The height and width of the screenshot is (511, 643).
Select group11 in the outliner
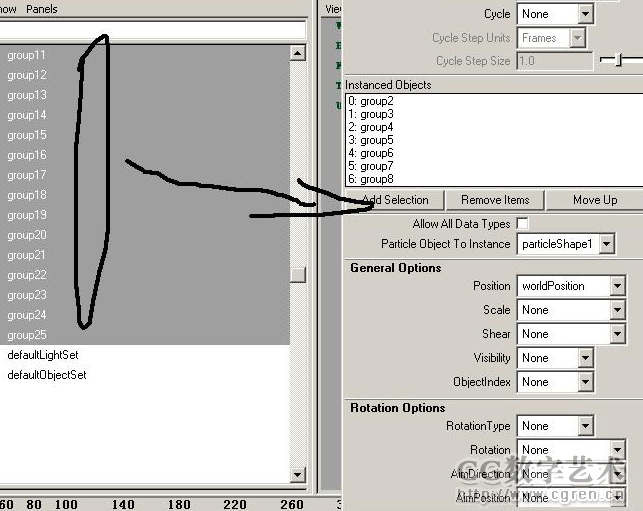[x=27, y=55]
